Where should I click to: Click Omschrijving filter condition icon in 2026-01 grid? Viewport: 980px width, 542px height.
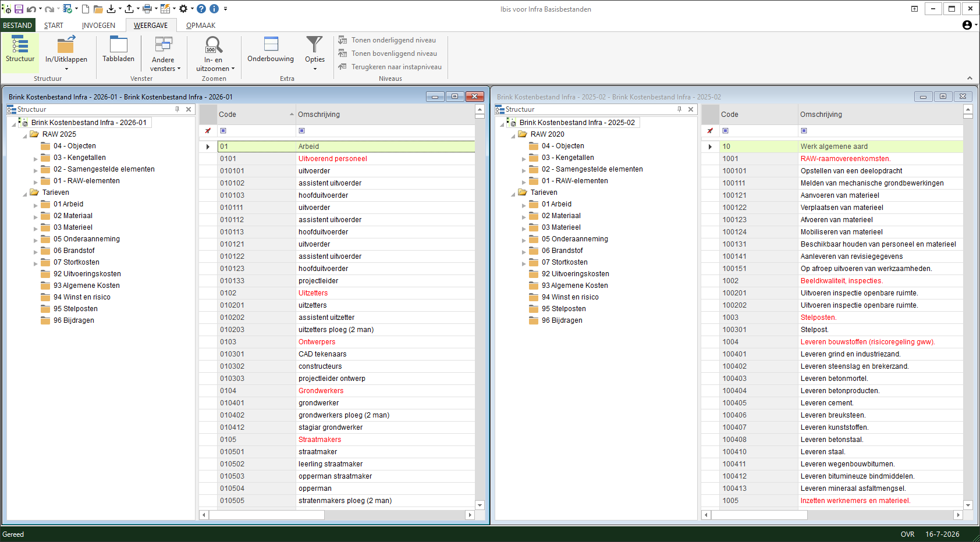[301, 131]
